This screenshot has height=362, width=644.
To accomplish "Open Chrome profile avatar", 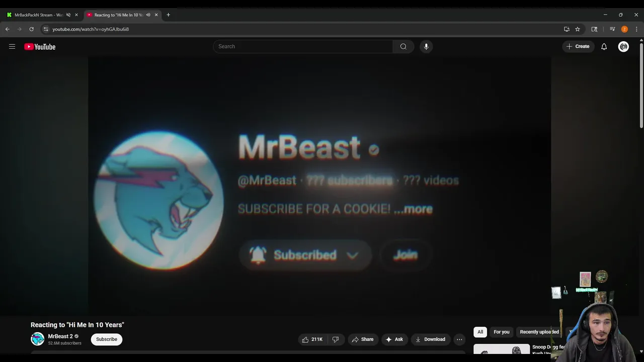I will (624, 29).
